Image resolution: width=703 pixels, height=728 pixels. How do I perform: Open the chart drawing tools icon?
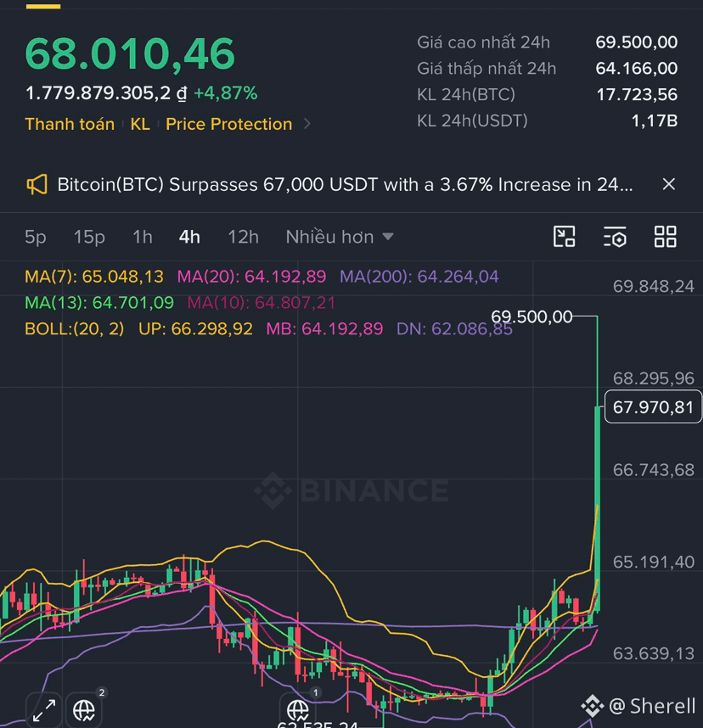click(x=564, y=237)
